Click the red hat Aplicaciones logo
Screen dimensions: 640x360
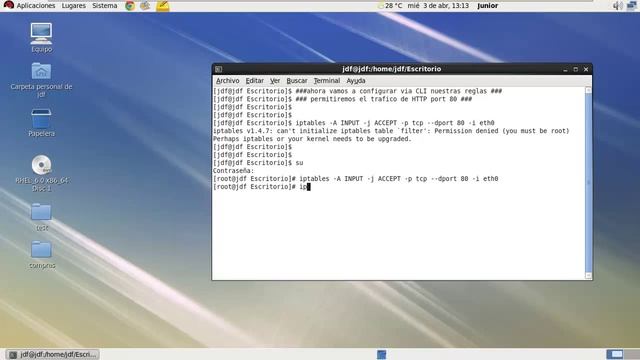9,5
